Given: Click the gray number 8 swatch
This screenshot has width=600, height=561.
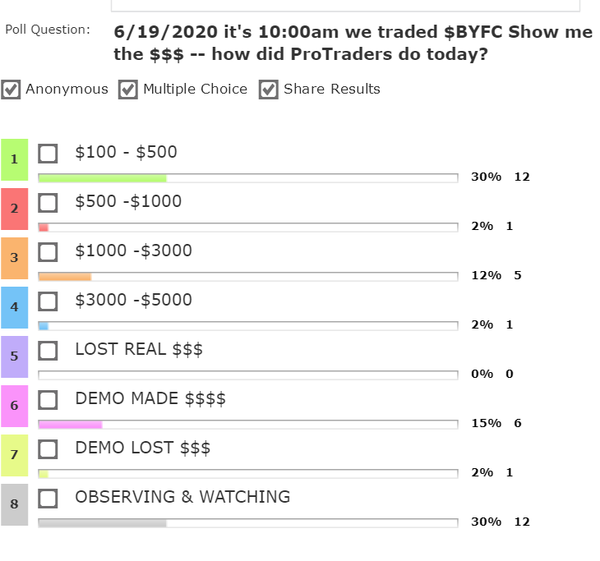Looking at the screenshot, I should [14, 504].
